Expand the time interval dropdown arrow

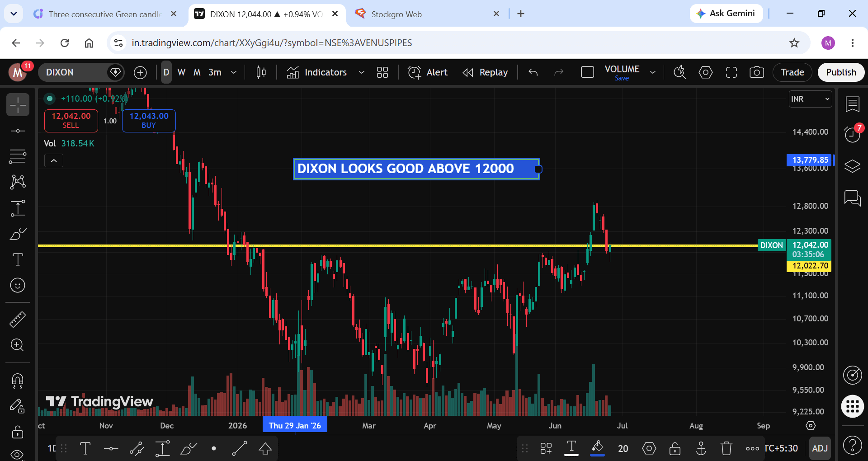(234, 72)
